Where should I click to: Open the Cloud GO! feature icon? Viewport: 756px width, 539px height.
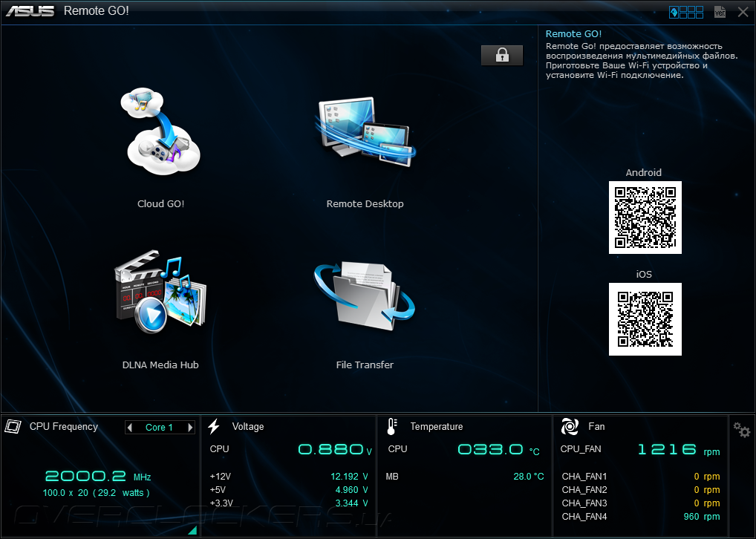160,131
